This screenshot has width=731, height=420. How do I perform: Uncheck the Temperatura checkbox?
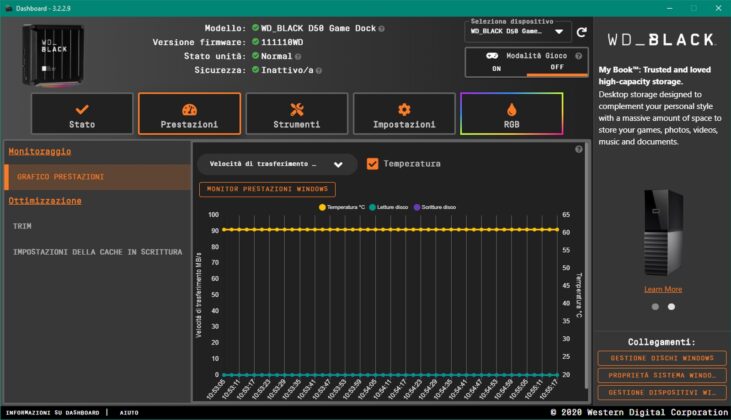pos(372,164)
